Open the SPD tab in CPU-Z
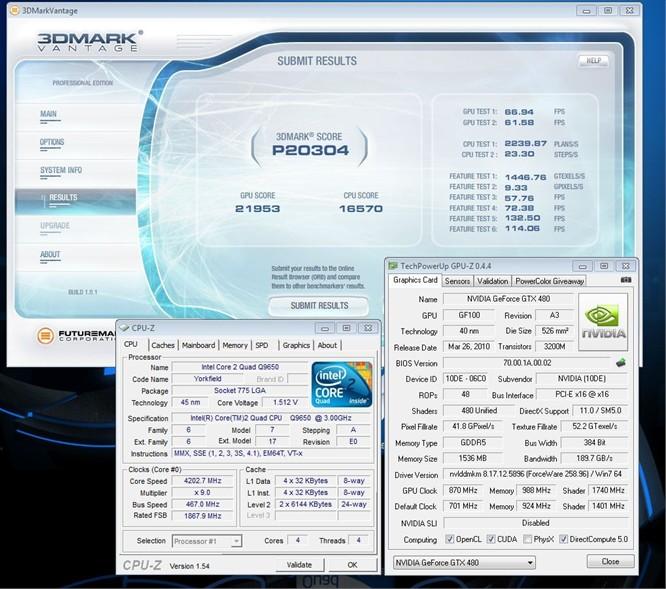 click(262, 345)
